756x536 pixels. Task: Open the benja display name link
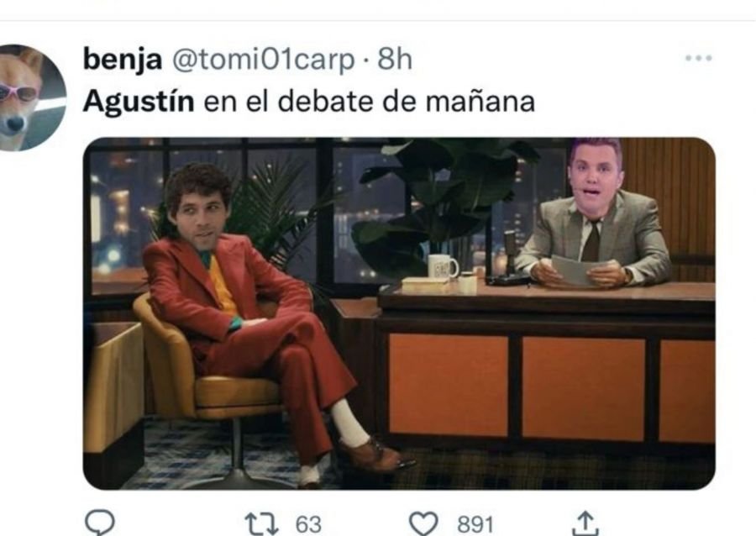click(123, 59)
